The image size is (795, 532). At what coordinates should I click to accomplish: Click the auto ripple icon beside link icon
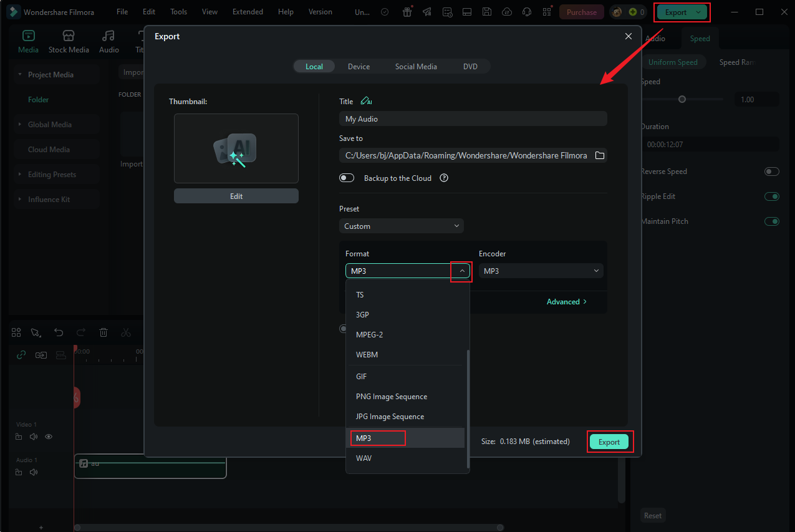[41, 355]
